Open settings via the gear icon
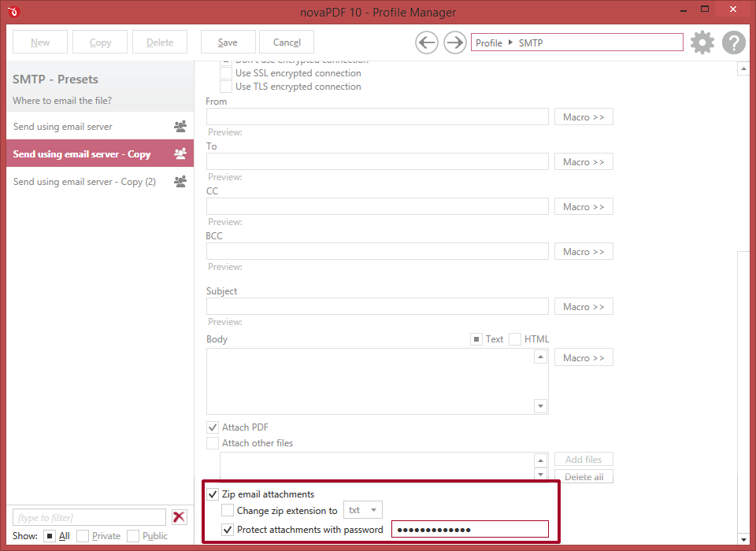The width and height of the screenshot is (756, 551). point(702,43)
